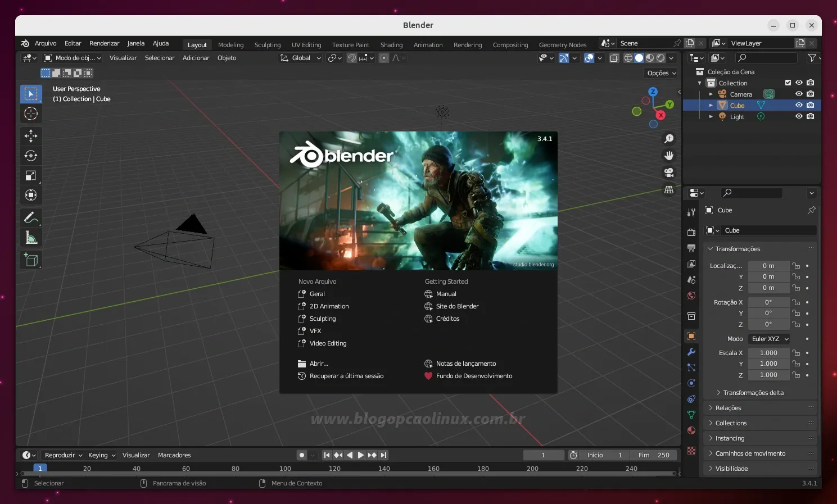Toggle the X-ray view button
837x504 pixels.
tap(614, 58)
